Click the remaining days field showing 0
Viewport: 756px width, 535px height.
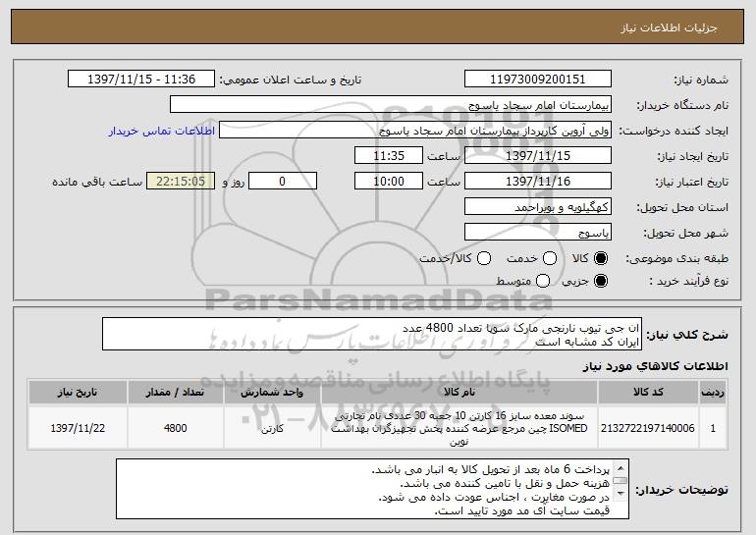click(x=283, y=182)
